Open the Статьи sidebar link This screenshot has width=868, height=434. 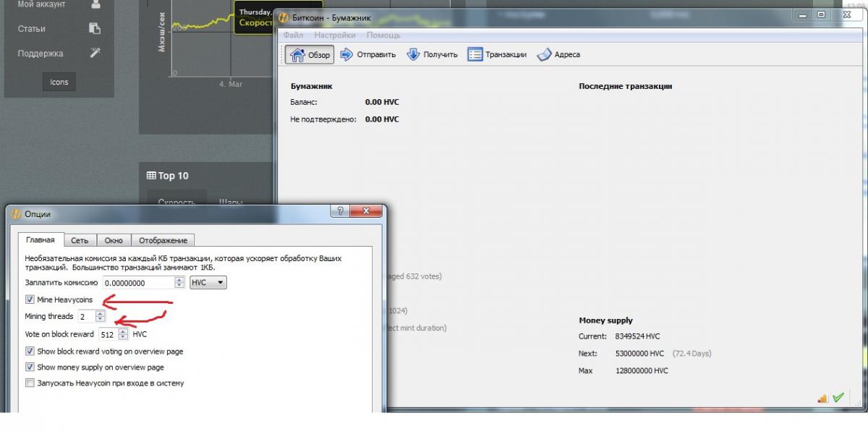click(x=32, y=29)
